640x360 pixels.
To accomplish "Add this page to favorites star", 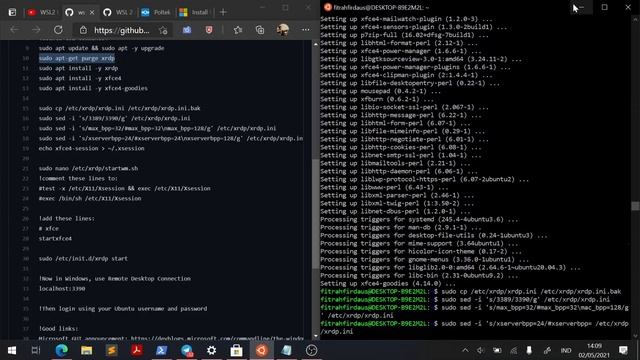I will pyautogui.click(x=163, y=30).
